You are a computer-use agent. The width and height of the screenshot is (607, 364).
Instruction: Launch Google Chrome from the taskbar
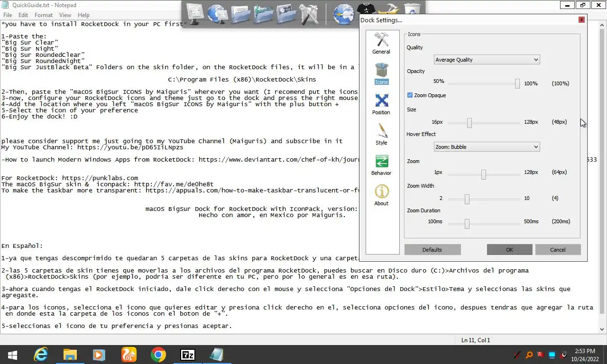tap(158, 355)
